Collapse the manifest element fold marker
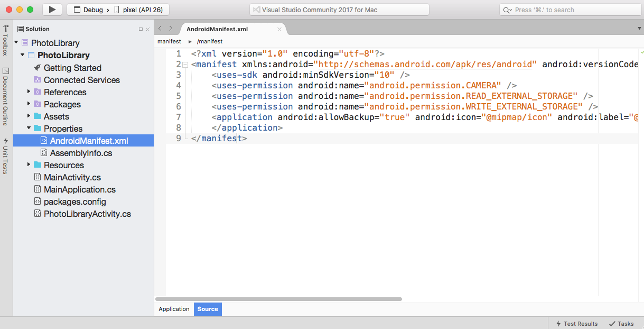Screen dimensions: 644x329 tap(185, 65)
